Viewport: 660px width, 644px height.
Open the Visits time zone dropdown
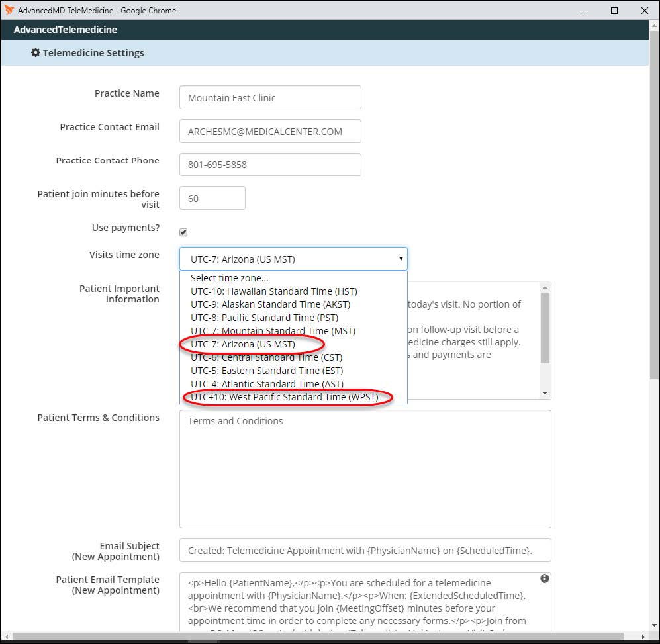tap(293, 259)
